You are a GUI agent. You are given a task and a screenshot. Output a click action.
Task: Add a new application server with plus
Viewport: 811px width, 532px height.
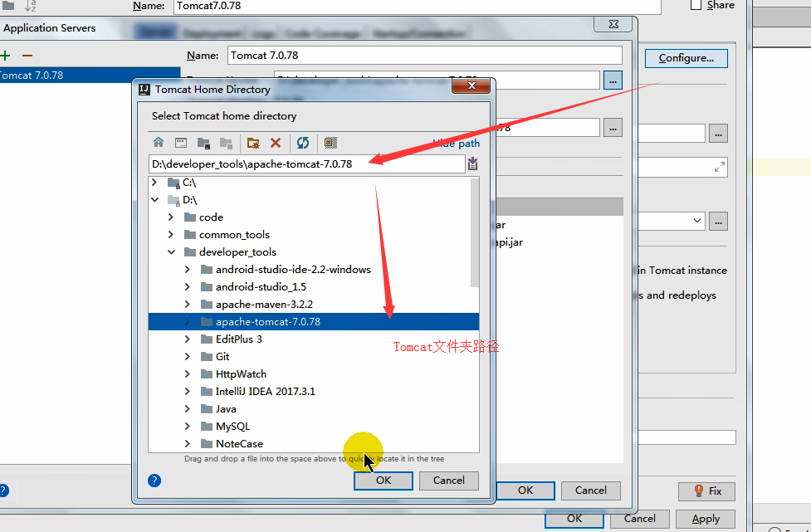tap(6, 56)
